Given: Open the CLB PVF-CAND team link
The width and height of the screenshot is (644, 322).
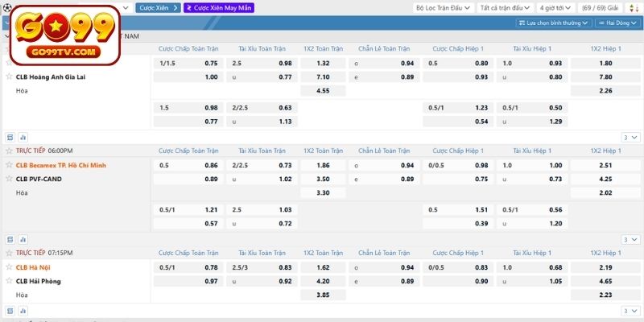Looking at the screenshot, I should [x=39, y=179].
